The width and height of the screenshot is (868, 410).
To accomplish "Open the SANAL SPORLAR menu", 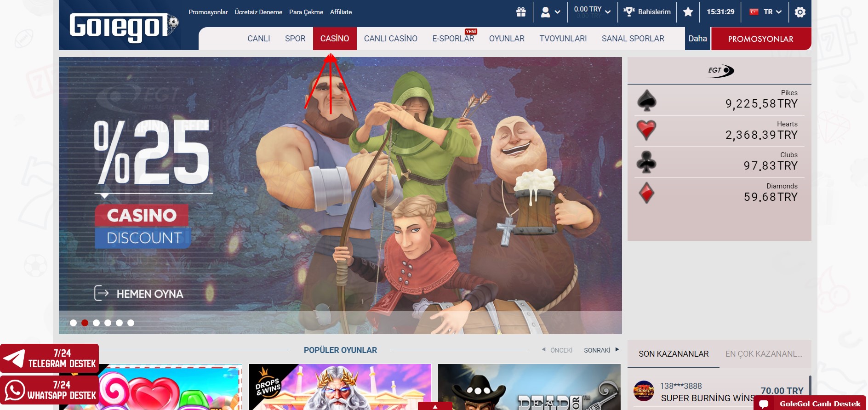I will click(633, 39).
